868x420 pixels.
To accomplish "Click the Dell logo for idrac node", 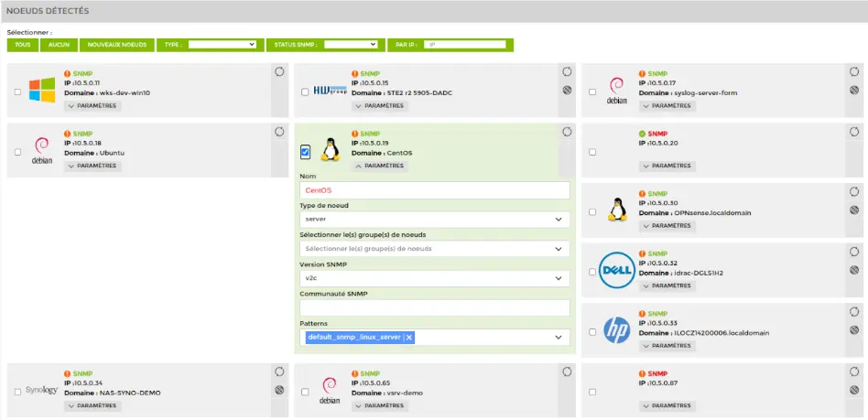I will [616, 269].
